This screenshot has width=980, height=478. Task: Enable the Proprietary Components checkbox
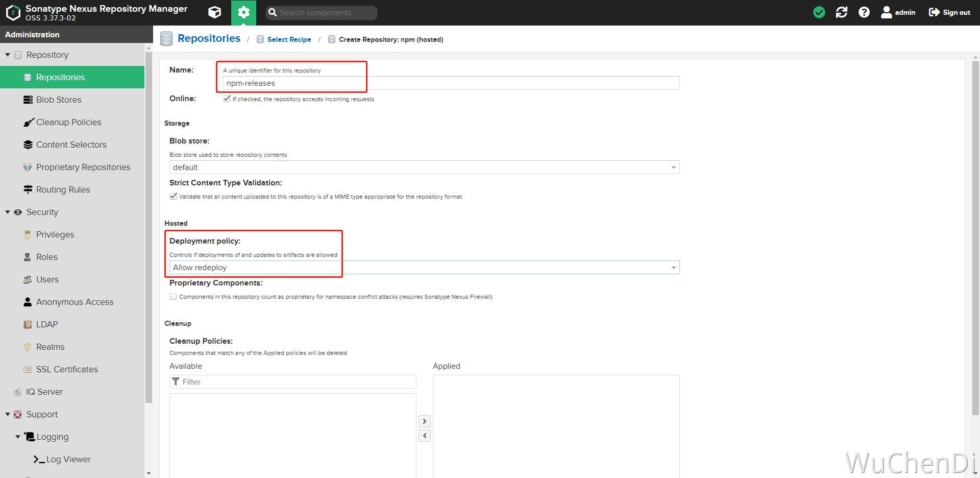pyautogui.click(x=174, y=296)
